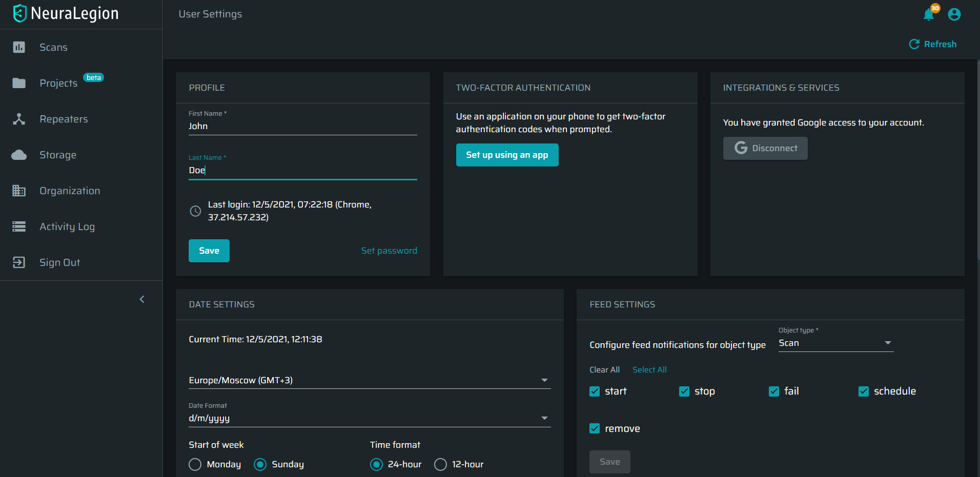
Task: Choose the 12-hour time format
Action: 440,464
